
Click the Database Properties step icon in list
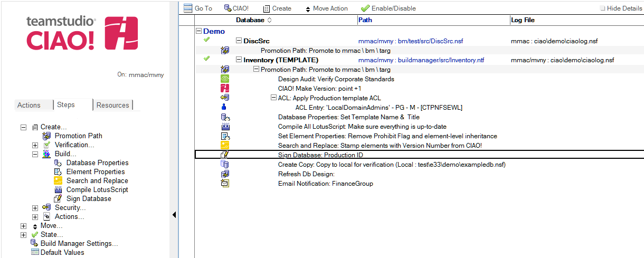click(x=225, y=117)
